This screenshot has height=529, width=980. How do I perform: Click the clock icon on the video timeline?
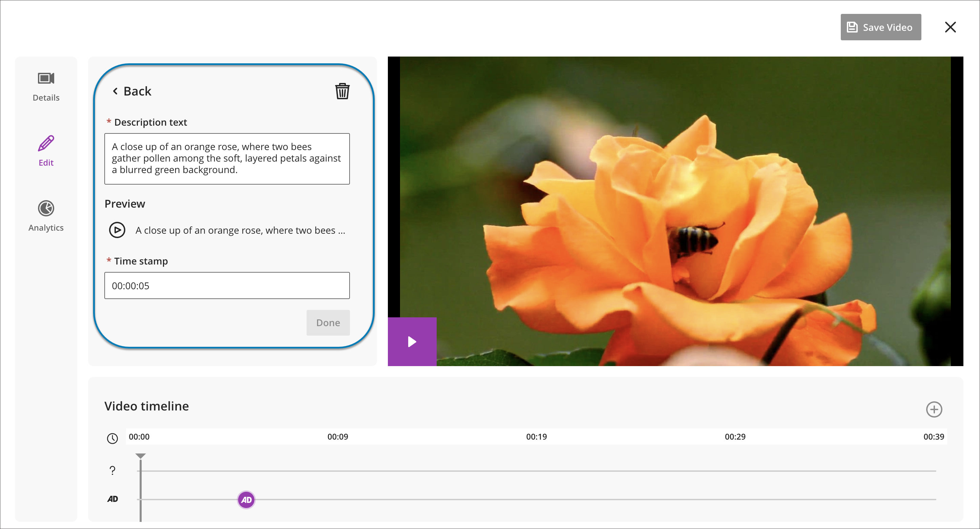(112, 438)
